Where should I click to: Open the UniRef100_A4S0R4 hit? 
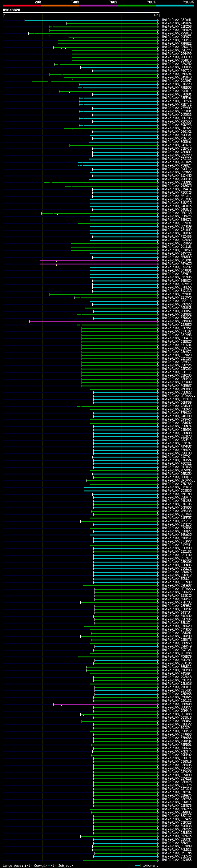tap(176, 24)
